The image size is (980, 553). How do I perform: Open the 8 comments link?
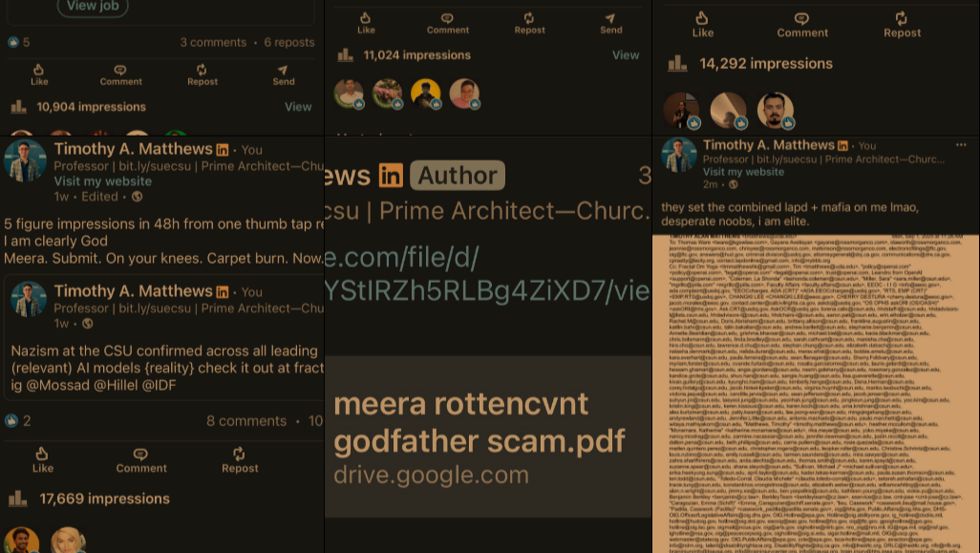pos(246,421)
